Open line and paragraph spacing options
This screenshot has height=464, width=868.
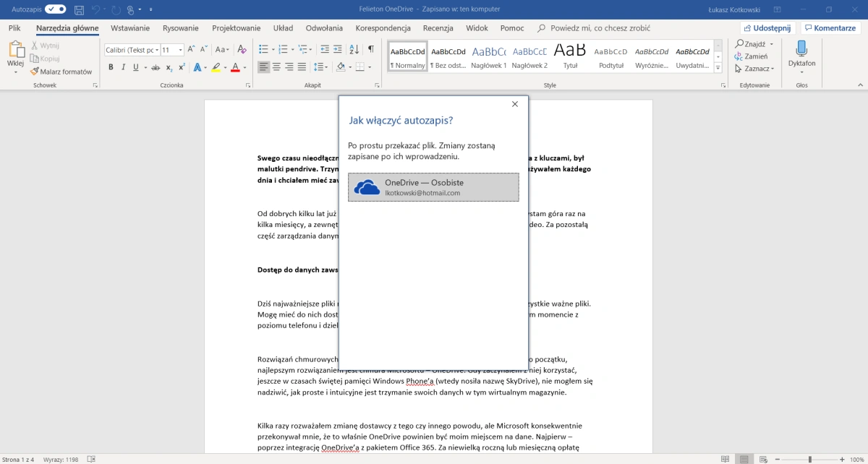coord(319,67)
